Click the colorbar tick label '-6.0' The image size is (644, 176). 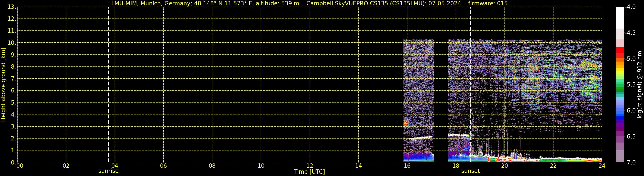coord(630,111)
